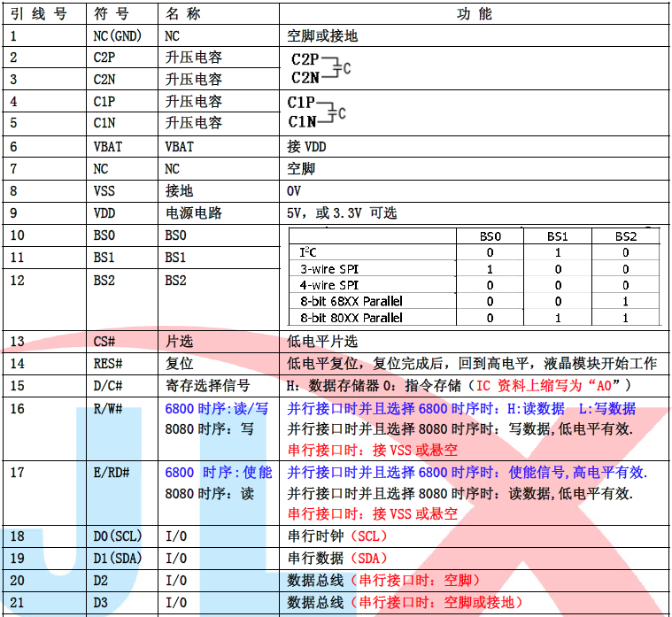The width and height of the screenshot is (672, 617).
Task: Select "8-bit 68XX Parallel" row label
Action: tap(351, 301)
